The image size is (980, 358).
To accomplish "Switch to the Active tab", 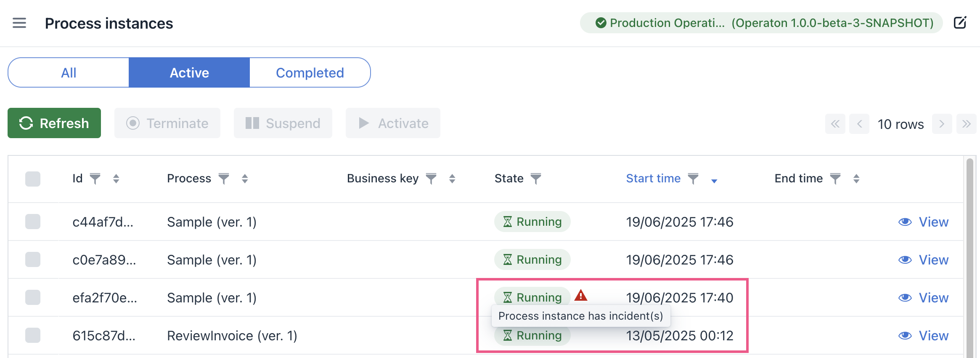I will click(x=189, y=72).
